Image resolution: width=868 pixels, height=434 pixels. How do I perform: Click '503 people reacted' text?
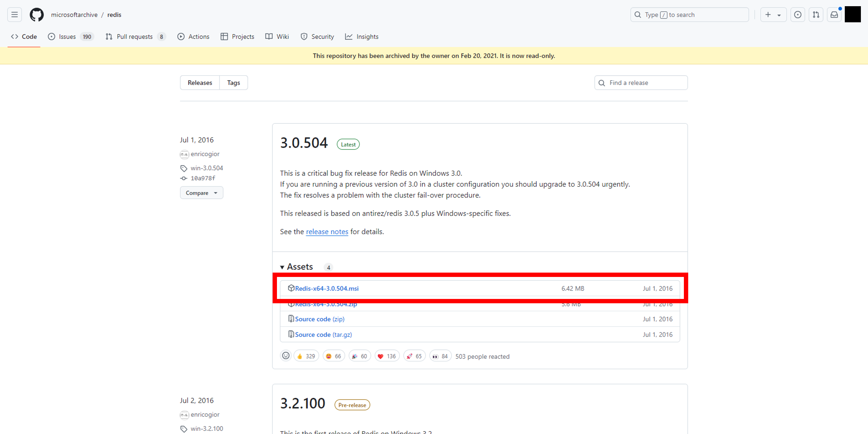pyautogui.click(x=482, y=357)
